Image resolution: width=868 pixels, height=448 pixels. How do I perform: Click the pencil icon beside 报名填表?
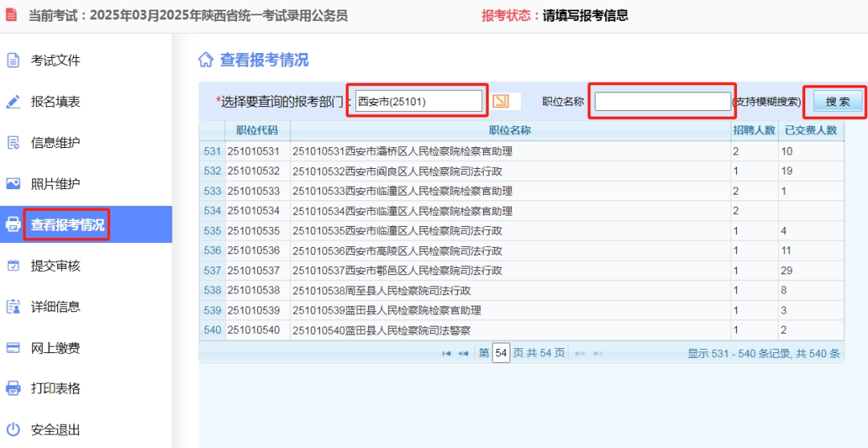coord(13,102)
